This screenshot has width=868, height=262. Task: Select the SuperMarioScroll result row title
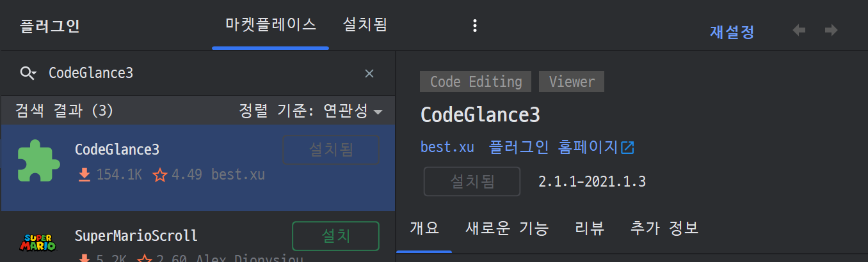[x=136, y=236]
